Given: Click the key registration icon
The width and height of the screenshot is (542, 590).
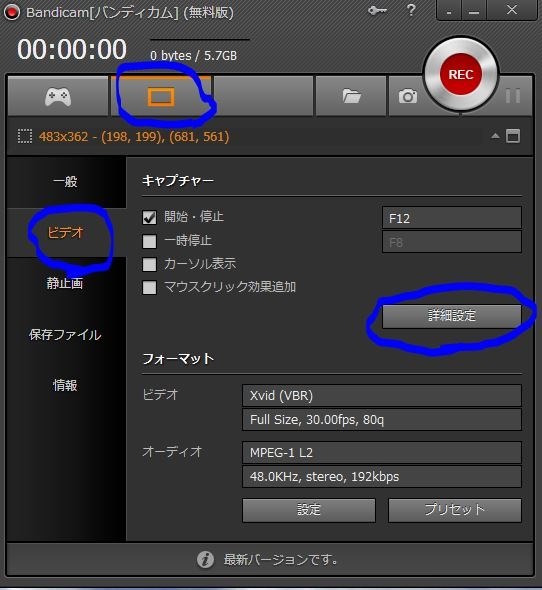Looking at the screenshot, I should point(378,10).
